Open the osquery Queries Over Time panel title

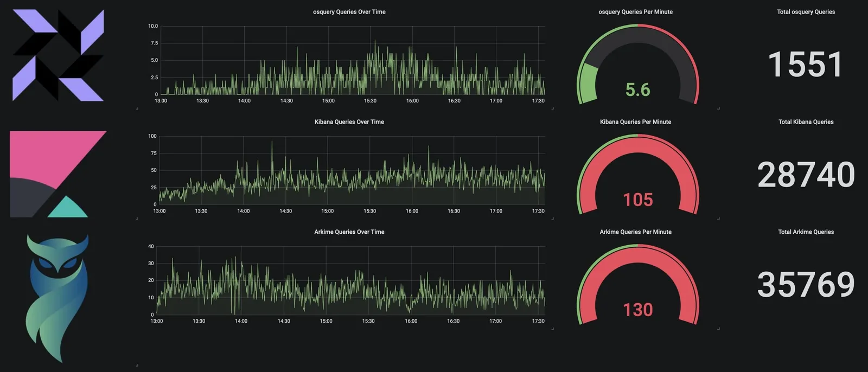(x=349, y=12)
